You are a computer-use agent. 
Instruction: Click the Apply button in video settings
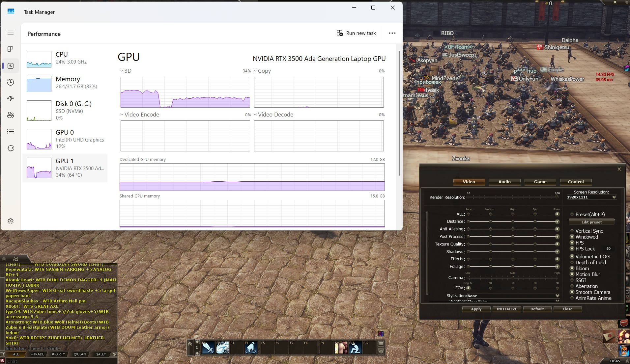click(x=476, y=309)
